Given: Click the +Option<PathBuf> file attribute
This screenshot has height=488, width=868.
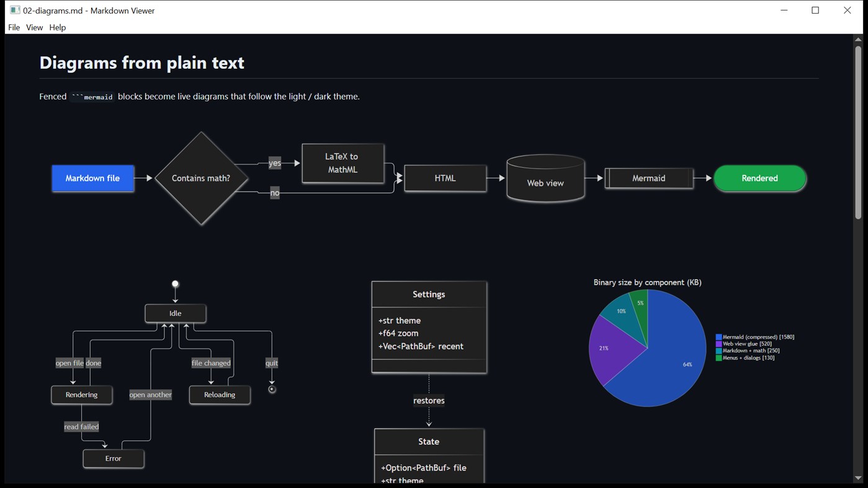Looking at the screenshot, I should pos(424,468).
